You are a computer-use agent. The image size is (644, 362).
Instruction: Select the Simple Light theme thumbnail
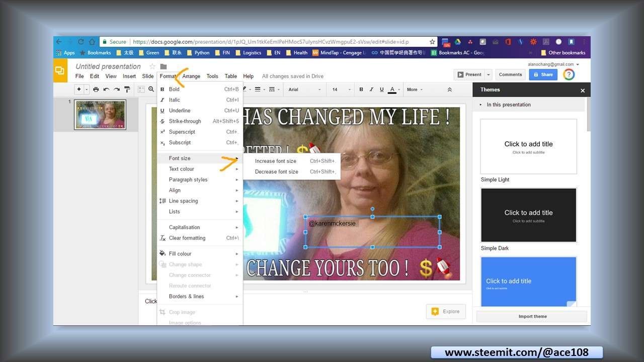[528, 146]
